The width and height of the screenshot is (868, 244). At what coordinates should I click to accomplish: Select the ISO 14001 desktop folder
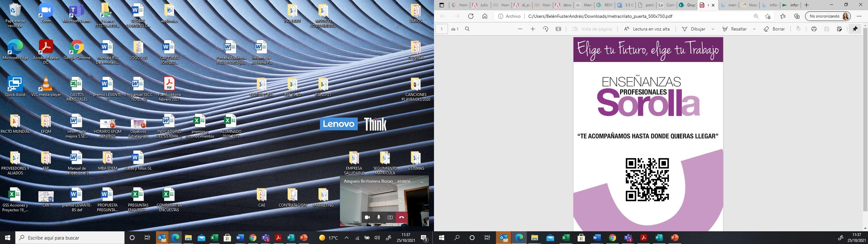click(292, 14)
